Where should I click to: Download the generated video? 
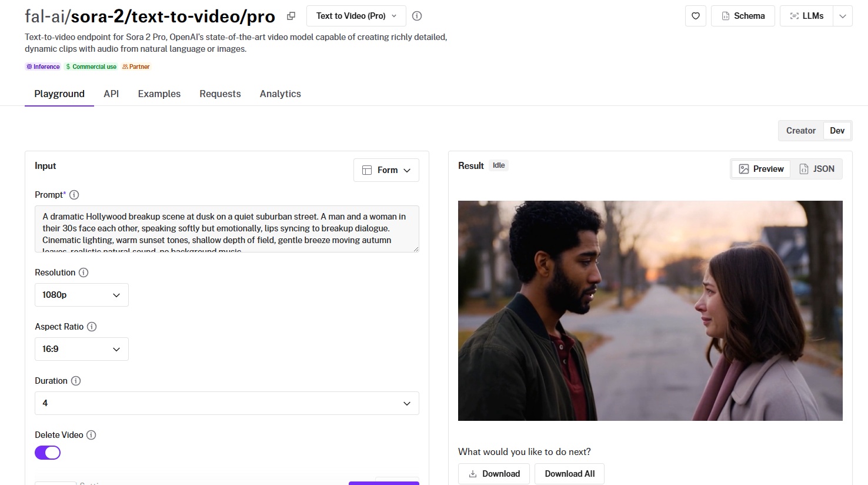coord(494,474)
